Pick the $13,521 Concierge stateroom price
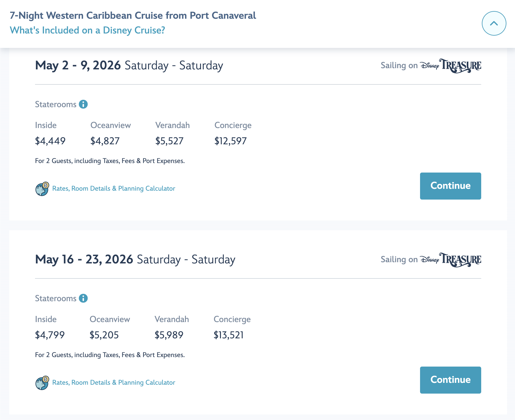 228,335
